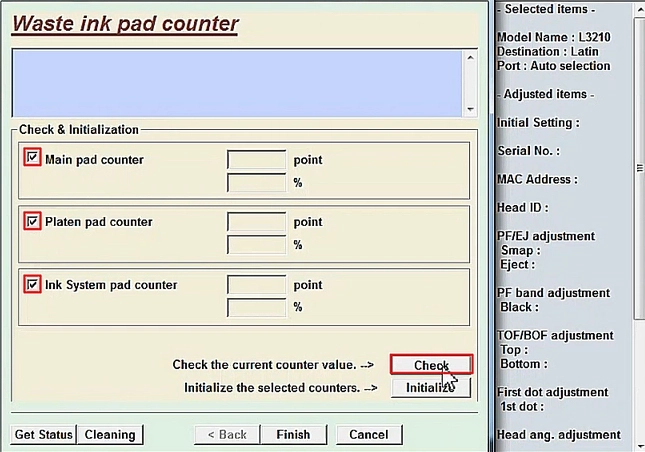Click the 'Black :' entry
Image resolution: width=645 pixels, height=452 pixels.
(519, 307)
